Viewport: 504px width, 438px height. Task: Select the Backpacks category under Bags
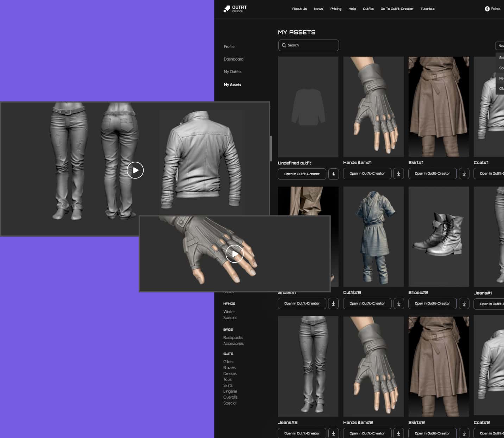pyautogui.click(x=233, y=338)
